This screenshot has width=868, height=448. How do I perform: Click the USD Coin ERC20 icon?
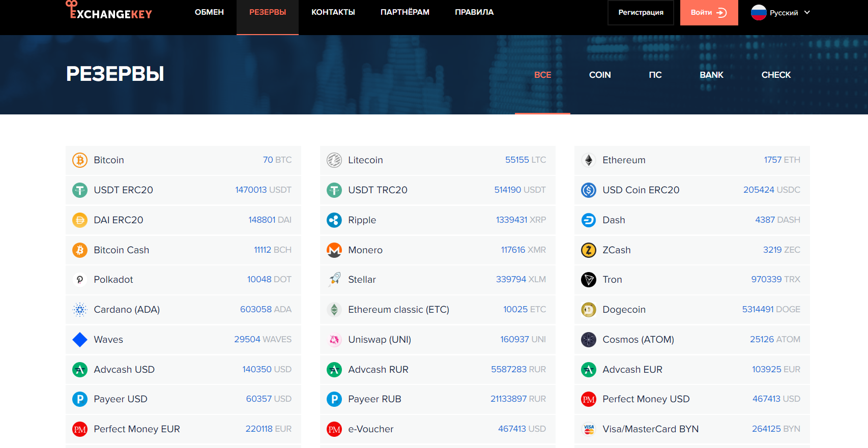pyautogui.click(x=589, y=190)
